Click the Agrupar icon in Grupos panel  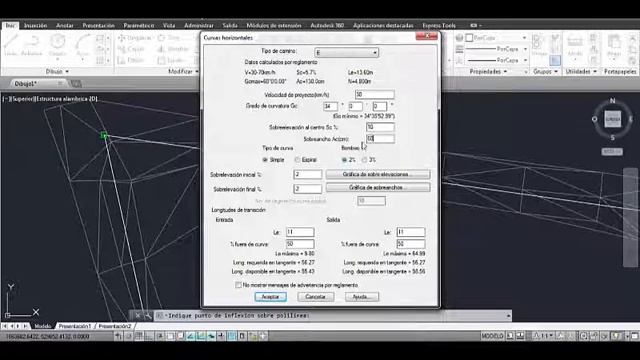click(540, 44)
